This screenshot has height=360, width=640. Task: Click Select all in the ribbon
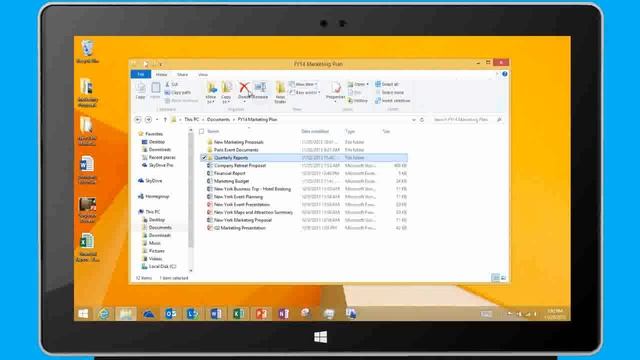(x=387, y=84)
